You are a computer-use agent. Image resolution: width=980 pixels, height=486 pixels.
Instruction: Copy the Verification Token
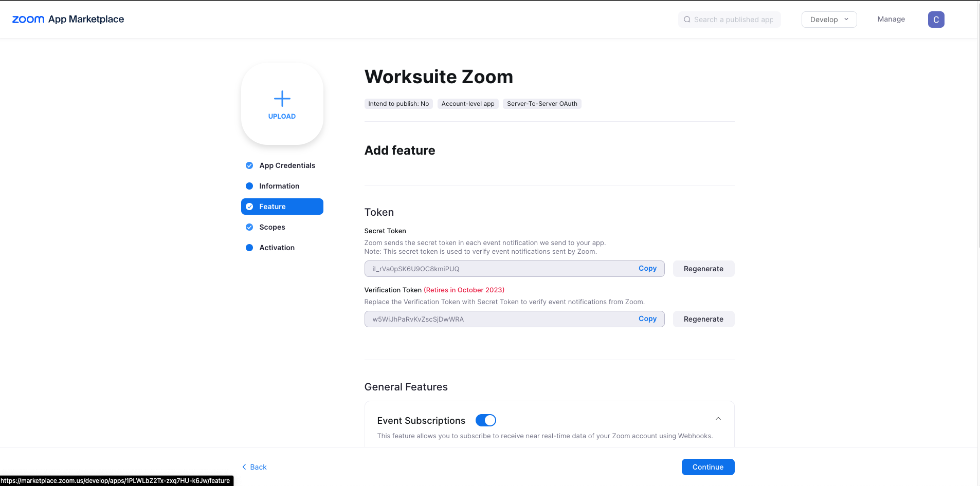pos(647,319)
